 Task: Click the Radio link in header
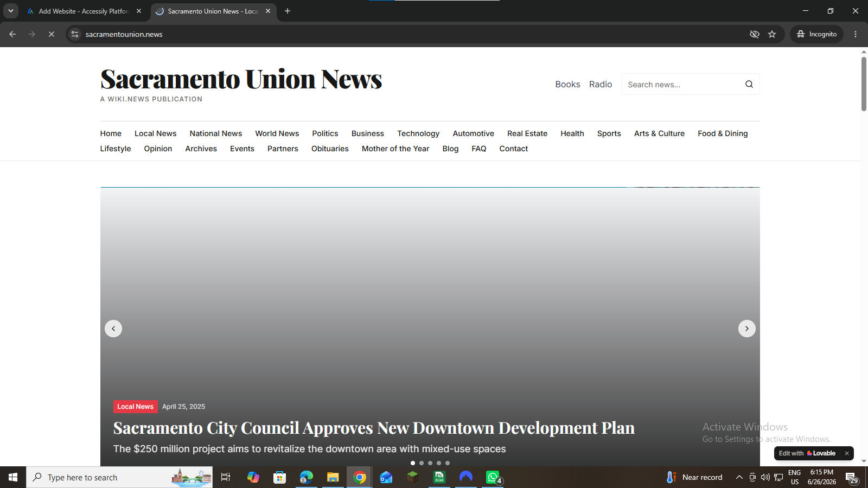[601, 84]
